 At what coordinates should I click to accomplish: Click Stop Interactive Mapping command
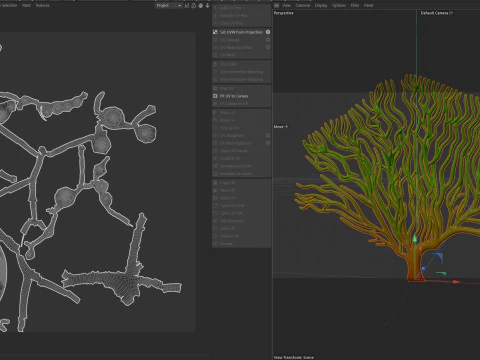pyautogui.click(x=242, y=79)
